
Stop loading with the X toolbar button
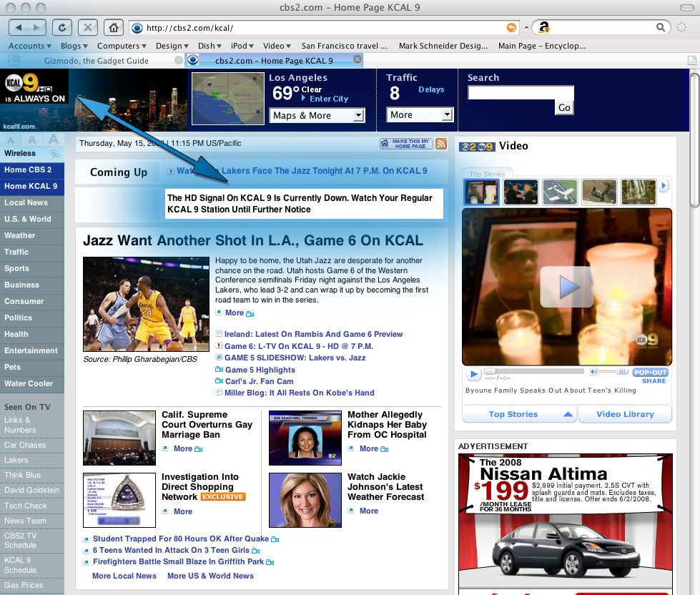(88, 28)
